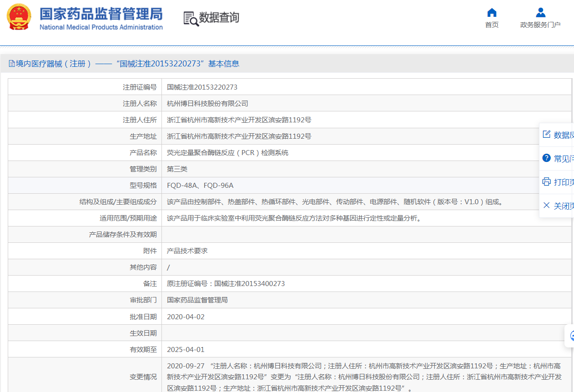Click the 该产品由控制部件 composition description text

[336, 201]
